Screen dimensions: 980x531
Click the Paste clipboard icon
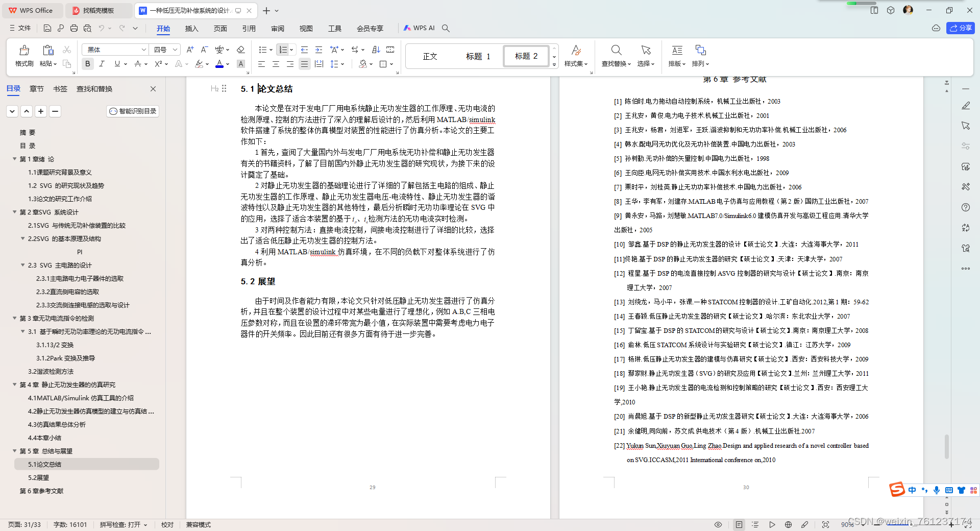pos(48,50)
